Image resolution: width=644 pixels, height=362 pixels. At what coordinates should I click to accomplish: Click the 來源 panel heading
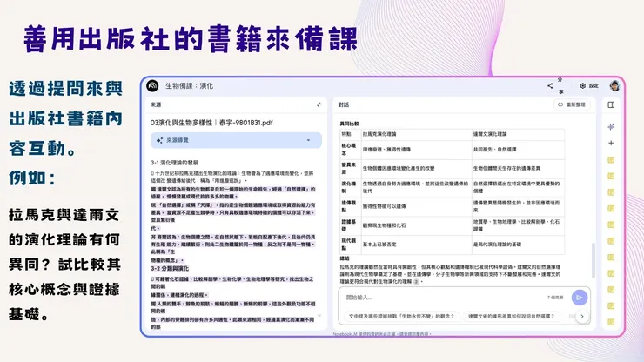pyautogui.click(x=156, y=104)
